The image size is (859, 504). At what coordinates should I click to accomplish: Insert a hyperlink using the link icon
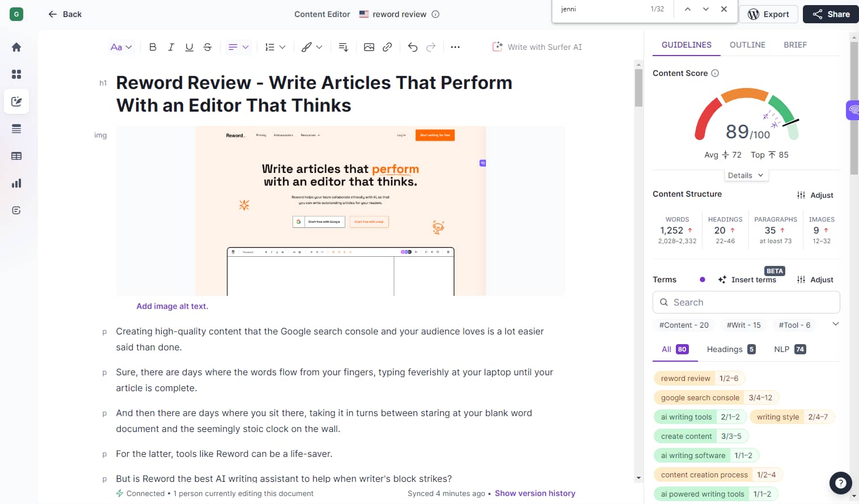387,47
